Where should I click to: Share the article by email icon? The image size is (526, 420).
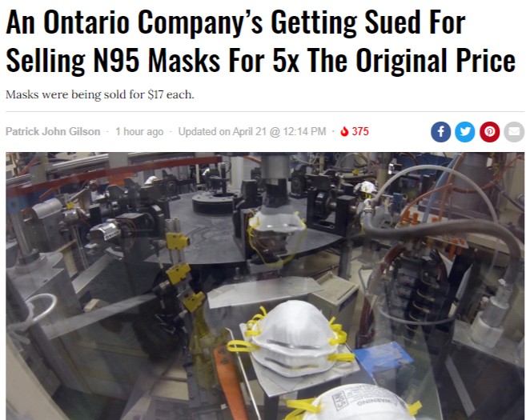point(514,132)
